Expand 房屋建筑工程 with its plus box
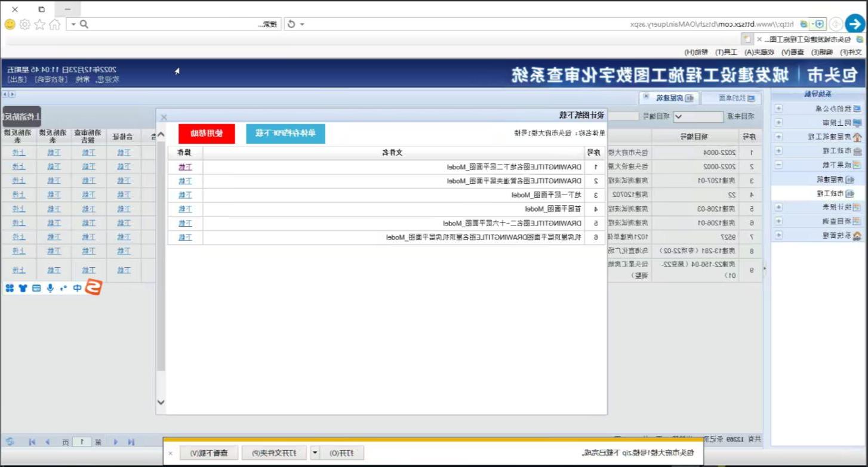Image resolution: width=868 pixels, height=467 pixels. click(x=778, y=137)
